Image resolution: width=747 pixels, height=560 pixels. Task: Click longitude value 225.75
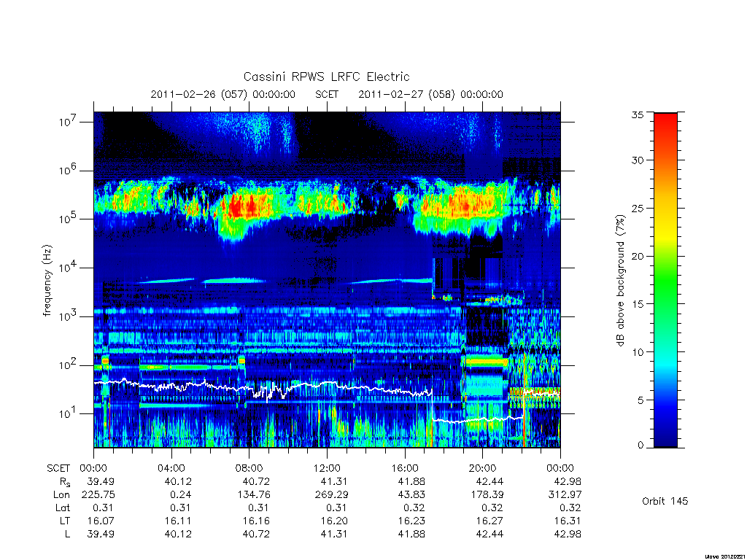pos(98,495)
